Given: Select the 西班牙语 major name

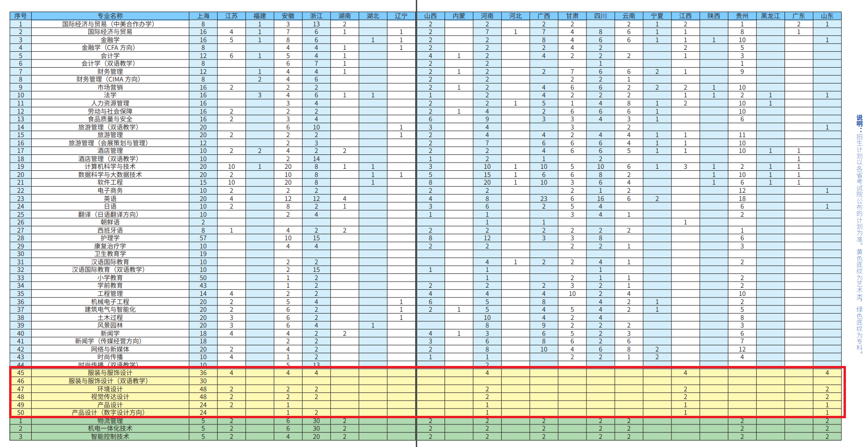Looking at the screenshot, I should 110,230.
